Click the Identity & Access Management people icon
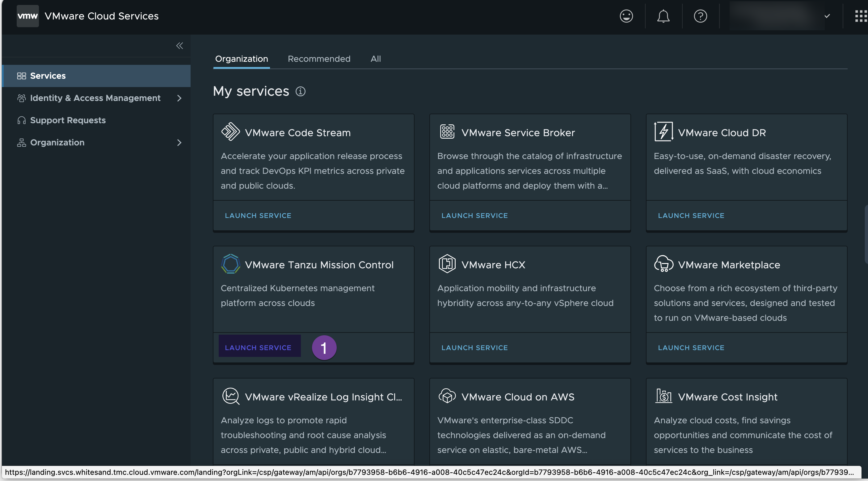The width and height of the screenshot is (868, 481). tap(22, 98)
